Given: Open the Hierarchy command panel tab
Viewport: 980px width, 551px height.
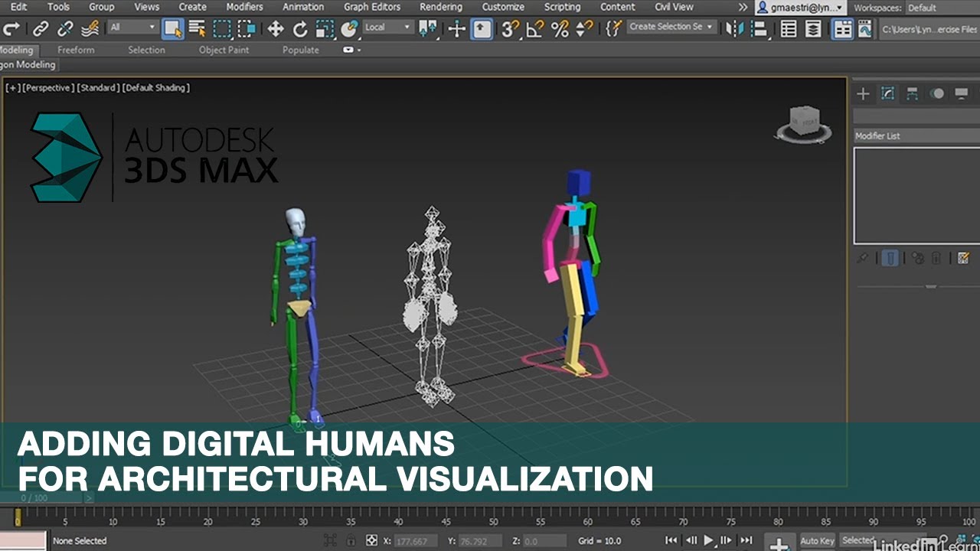Looking at the screenshot, I should [x=913, y=93].
